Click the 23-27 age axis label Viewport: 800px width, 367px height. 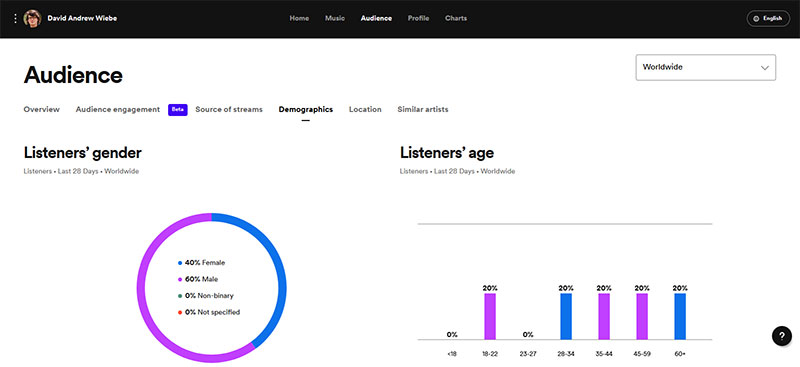click(x=528, y=354)
